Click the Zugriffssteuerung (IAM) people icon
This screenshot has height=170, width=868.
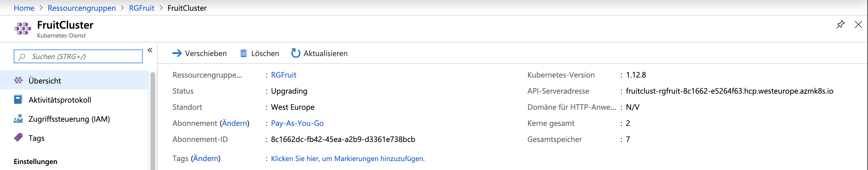point(18,119)
